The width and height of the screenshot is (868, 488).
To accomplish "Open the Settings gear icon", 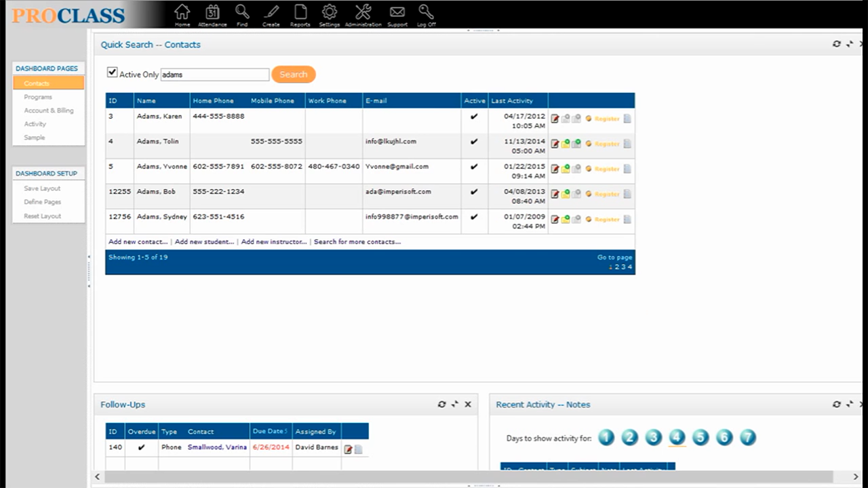I will pyautogui.click(x=330, y=15).
